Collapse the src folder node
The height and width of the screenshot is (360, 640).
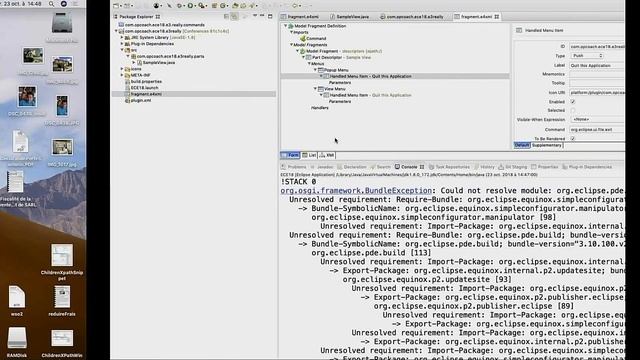tap(122, 50)
